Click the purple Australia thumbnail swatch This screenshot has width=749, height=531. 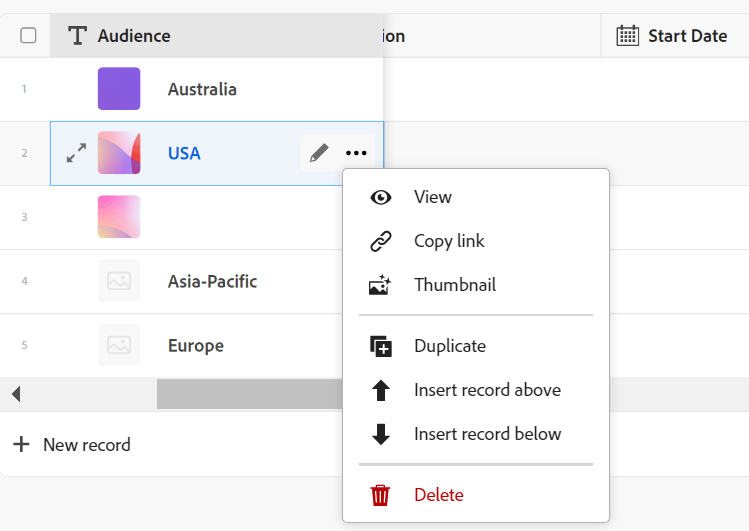point(119,89)
